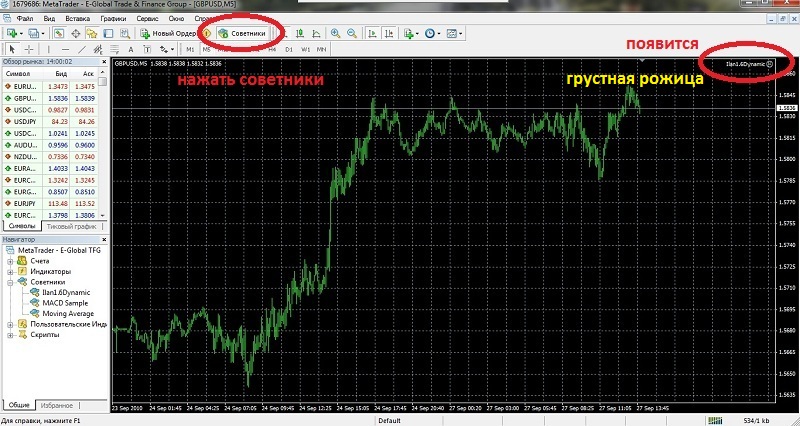Select the arrows objects tool
This screenshot has height=426, width=800.
[164, 49]
